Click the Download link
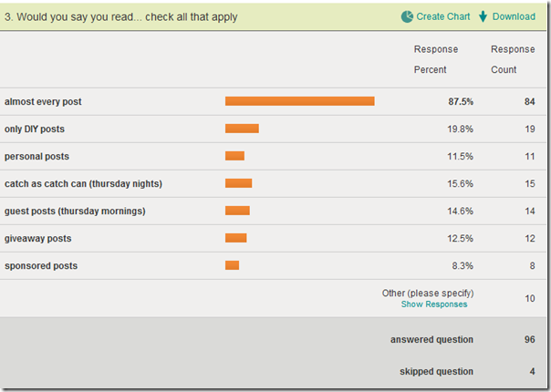Viewport: 551px width, 392px height. (514, 16)
